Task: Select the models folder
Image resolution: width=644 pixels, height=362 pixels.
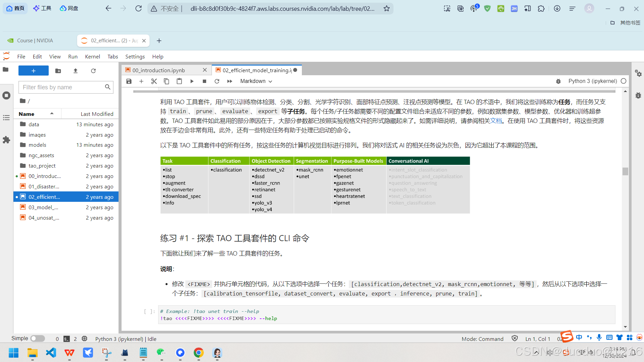Action: coord(66,145)
